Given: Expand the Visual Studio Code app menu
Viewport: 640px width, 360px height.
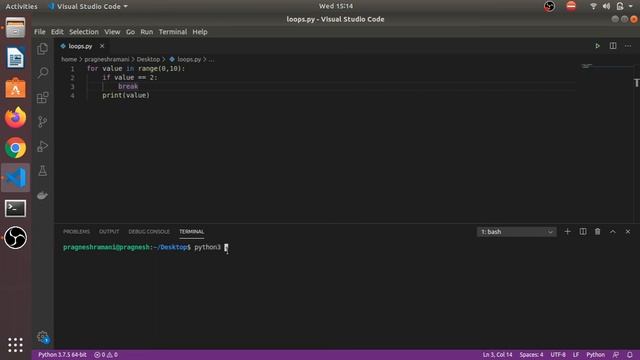Looking at the screenshot, I should pyautogui.click(x=88, y=6).
